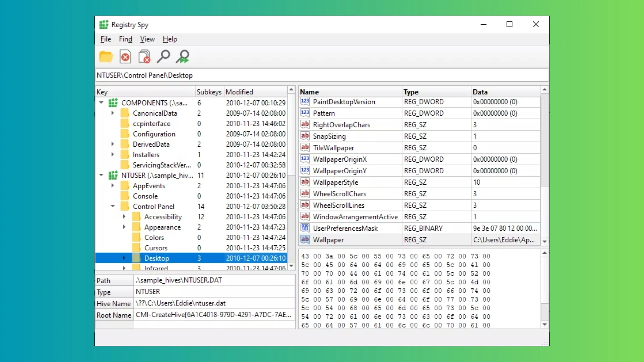Image resolution: width=644 pixels, height=362 pixels.
Task: Click the Path value .\sample_hives\NTUSER.DAT
Action: tap(179, 280)
